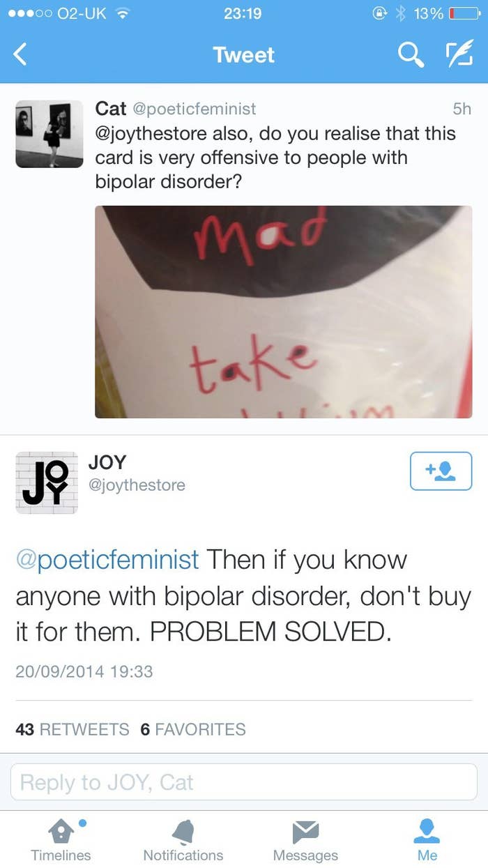Image resolution: width=488 pixels, height=868 pixels.
Task: Open the Messages tab
Action: pos(305,840)
